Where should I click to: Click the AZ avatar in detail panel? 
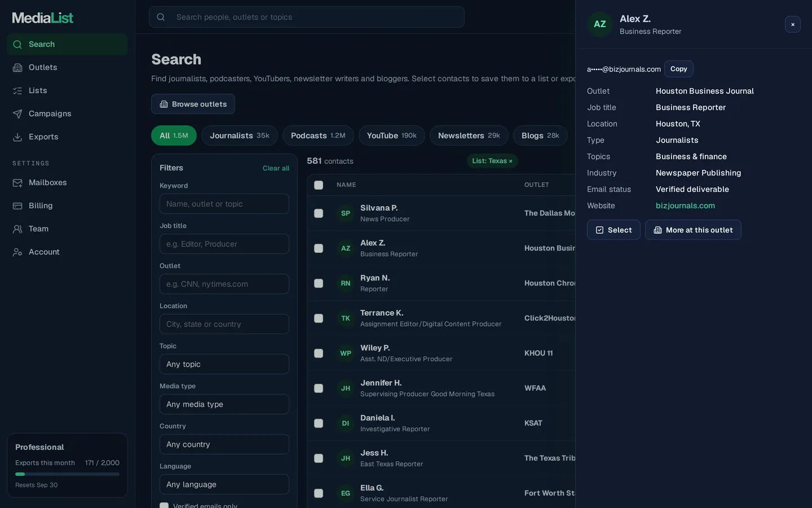click(x=600, y=24)
